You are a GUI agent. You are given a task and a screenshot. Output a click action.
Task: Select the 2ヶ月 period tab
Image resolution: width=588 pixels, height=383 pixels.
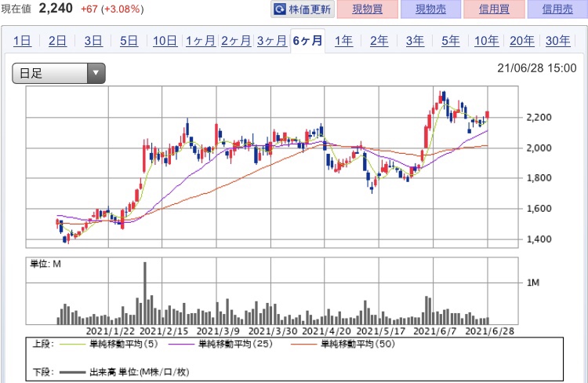click(x=236, y=41)
